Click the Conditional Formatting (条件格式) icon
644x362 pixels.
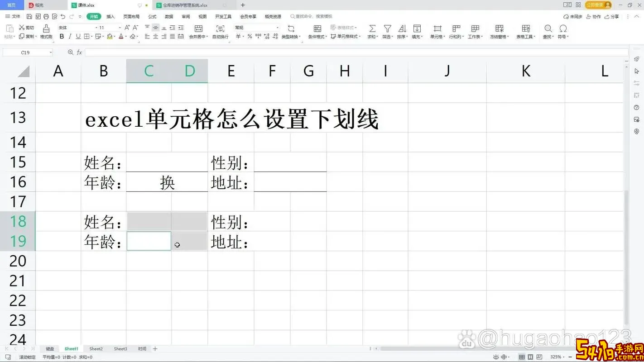[x=317, y=29]
